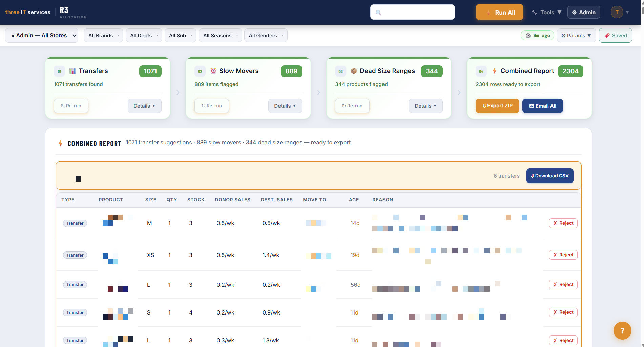Click the Saved button
Screen dimensions: 644x347
[615, 35]
